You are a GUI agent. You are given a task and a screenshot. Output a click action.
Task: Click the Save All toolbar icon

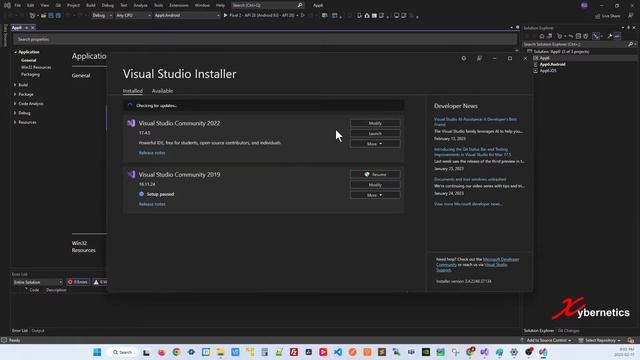coord(58,16)
